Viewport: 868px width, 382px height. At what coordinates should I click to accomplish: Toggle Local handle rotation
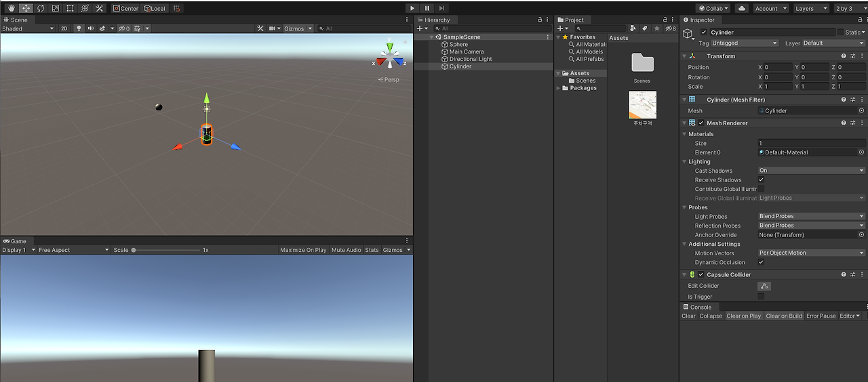click(155, 8)
